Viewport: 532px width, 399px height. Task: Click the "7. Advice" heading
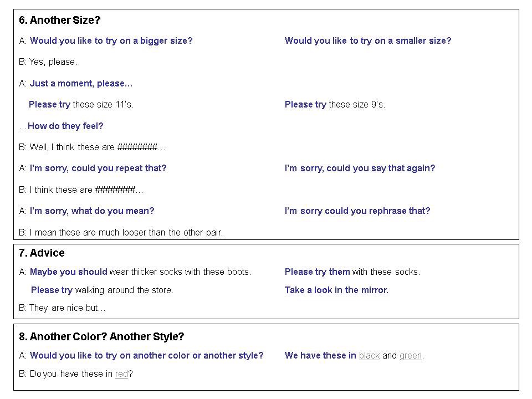[42, 253]
